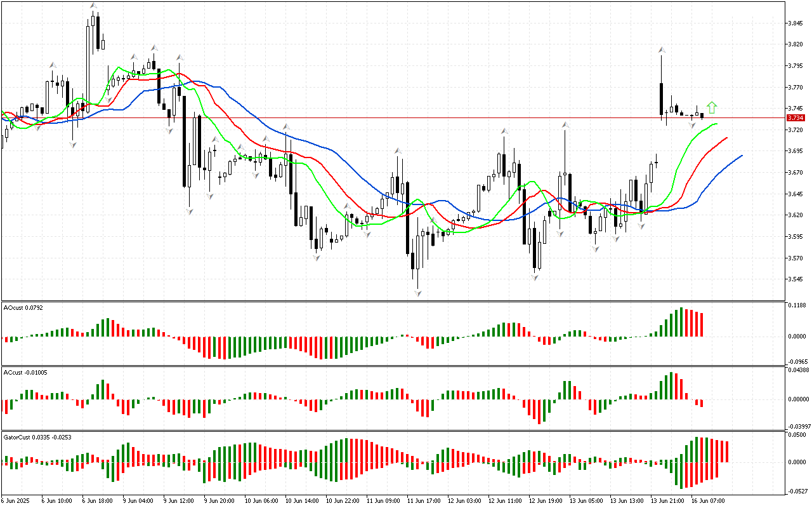This screenshot has width=812, height=508.
Task: Click the AOcust 0.0792 indicator label
Action: point(22,308)
